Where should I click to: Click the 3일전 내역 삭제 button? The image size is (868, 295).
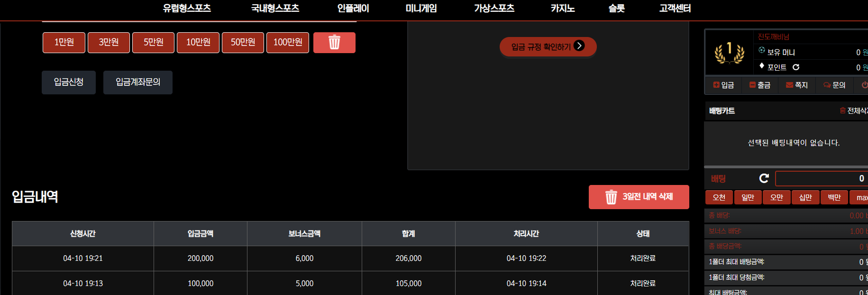point(639,197)
